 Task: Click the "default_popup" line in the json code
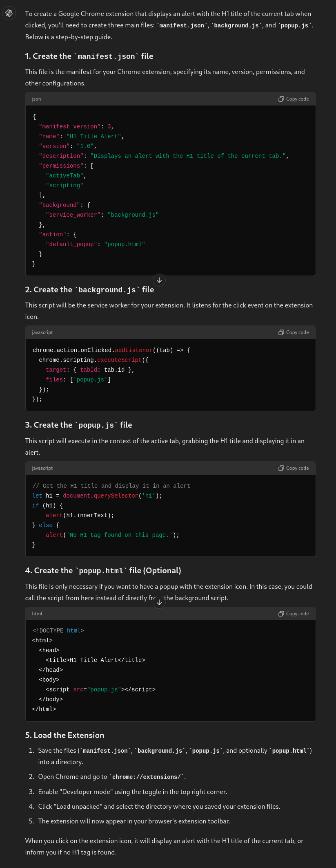(95, 244)
